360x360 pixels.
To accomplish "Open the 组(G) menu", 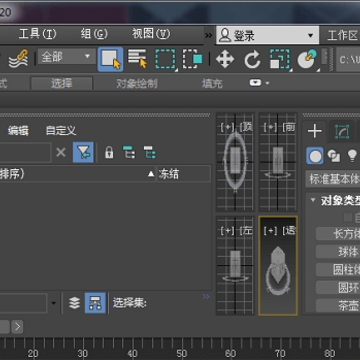I will click(x=94, y=34).
